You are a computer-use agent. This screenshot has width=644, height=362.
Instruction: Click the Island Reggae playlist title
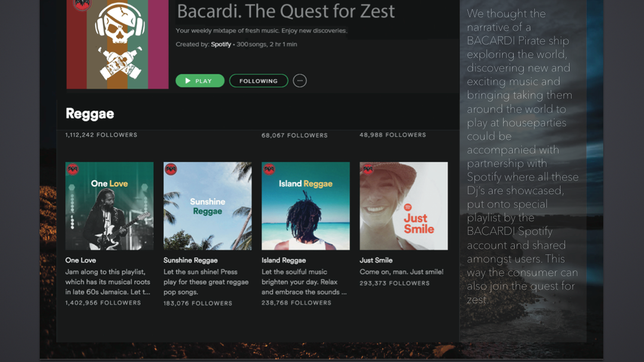pyautogui.click(x=284, y=260)
